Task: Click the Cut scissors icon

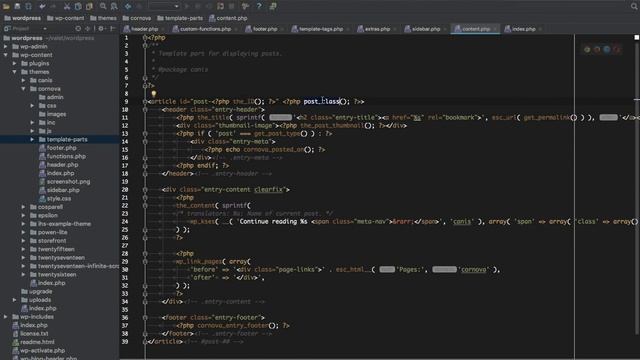Action: [x=67, y=6]
